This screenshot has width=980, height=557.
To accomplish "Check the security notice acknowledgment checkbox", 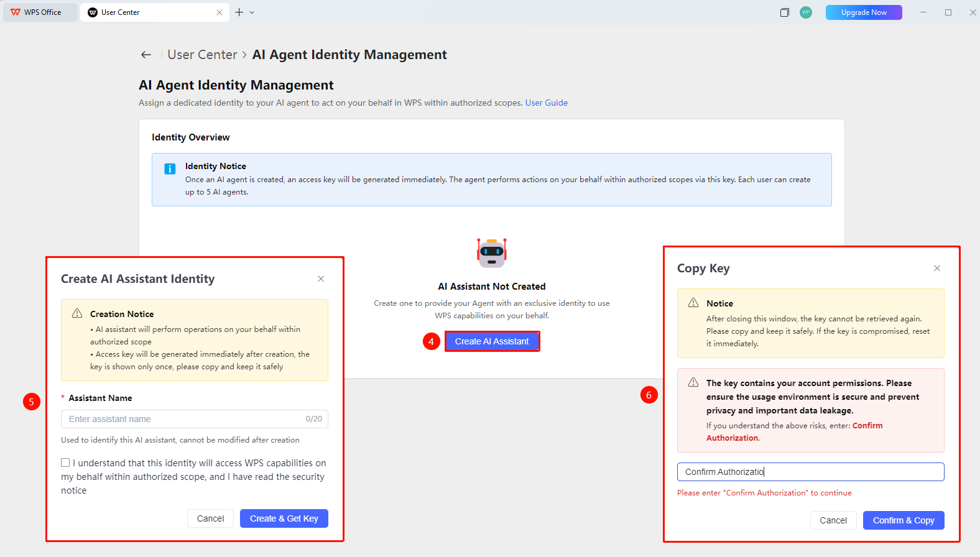I will point(65,463).
